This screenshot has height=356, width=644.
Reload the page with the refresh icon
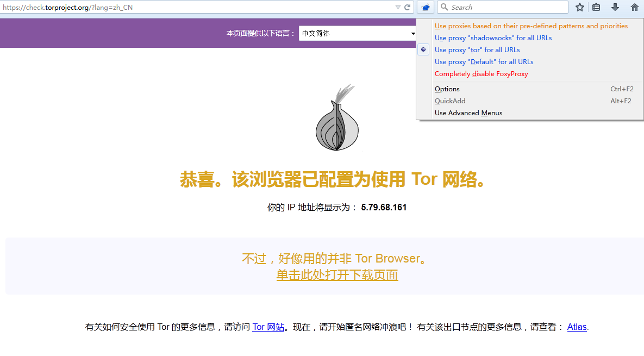[408, 7]
